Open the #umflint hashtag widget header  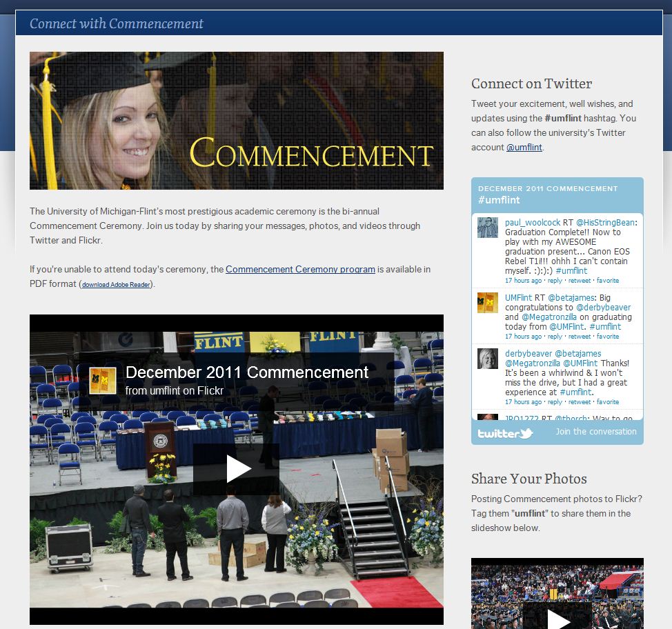tap(499, 200)
